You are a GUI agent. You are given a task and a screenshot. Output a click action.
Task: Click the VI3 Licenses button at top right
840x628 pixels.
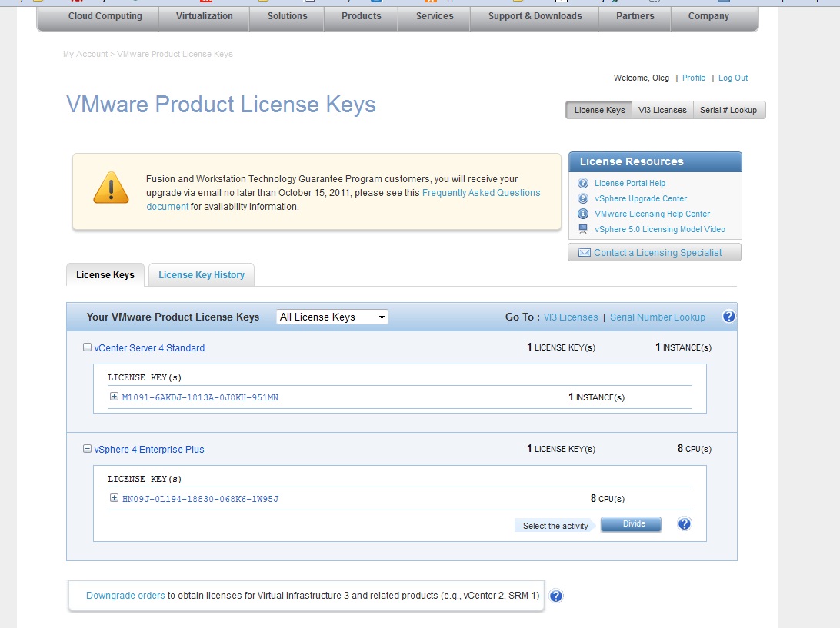coord(662,110)
